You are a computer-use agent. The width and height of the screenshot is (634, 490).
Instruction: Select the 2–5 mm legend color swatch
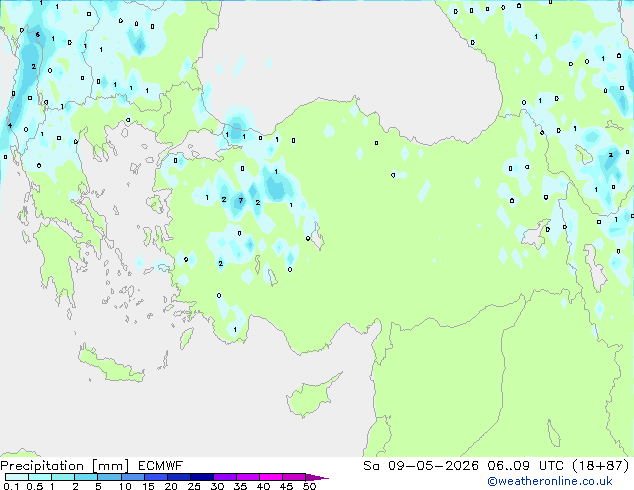click(x=86, y=477)
